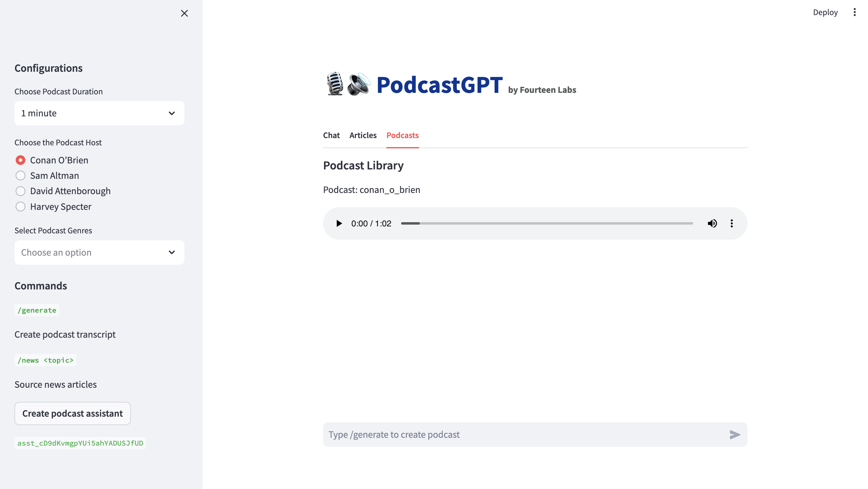Select the Conan O'Brien radio button

click(20, 160)
